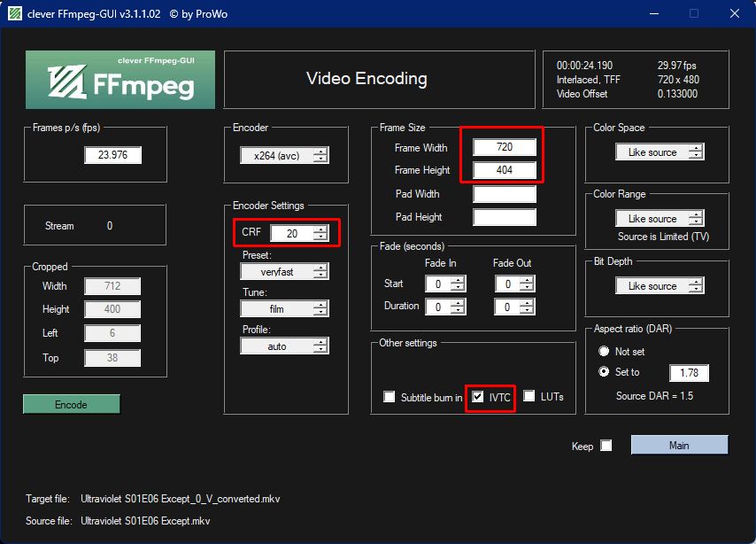
Task: Click the CRF value spinner arrows
Action: coord(320,233)
